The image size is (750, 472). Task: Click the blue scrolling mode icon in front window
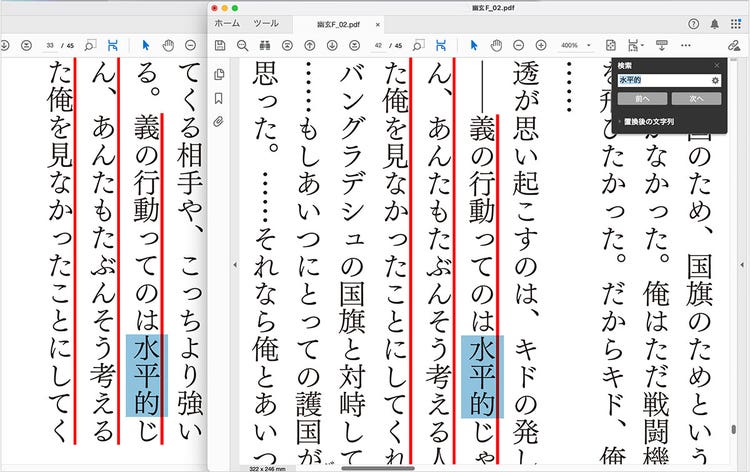(441, 45)
